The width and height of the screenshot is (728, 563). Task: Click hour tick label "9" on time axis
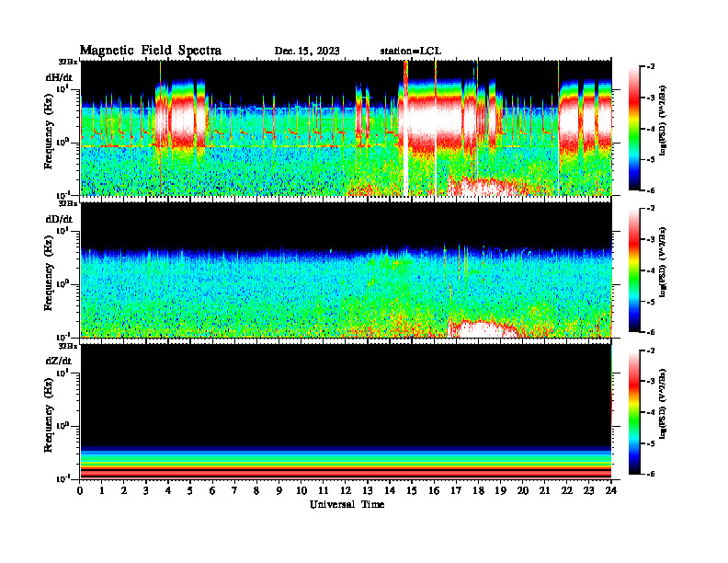click(x=279, y=490)
